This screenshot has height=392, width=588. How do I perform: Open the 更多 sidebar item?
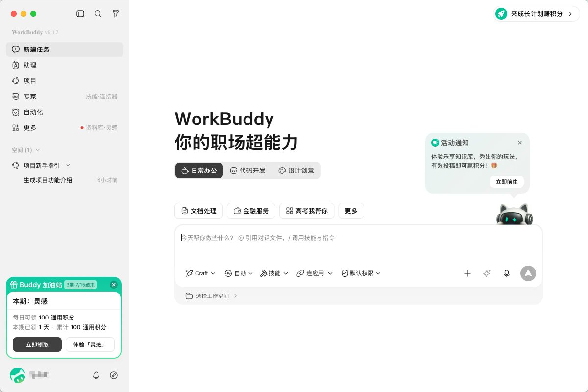point(65,128)
